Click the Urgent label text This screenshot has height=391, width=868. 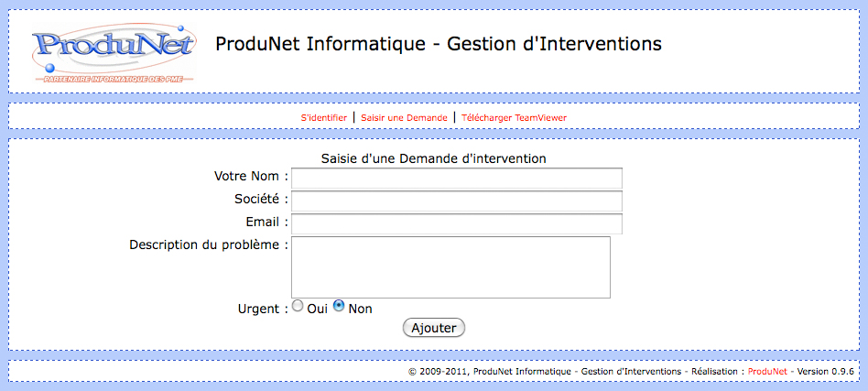click(x=263, y=309)
